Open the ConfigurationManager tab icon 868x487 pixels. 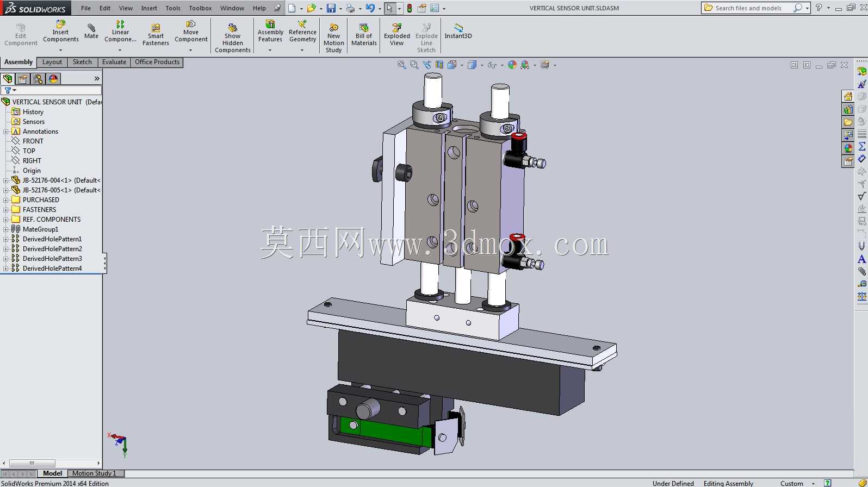tap(38, 79)
